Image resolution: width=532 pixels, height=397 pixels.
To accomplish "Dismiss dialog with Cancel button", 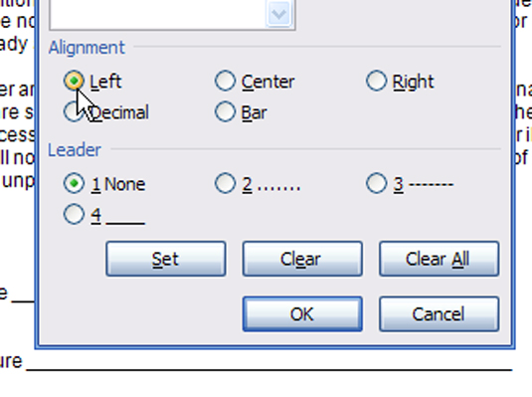I will 440,314.
